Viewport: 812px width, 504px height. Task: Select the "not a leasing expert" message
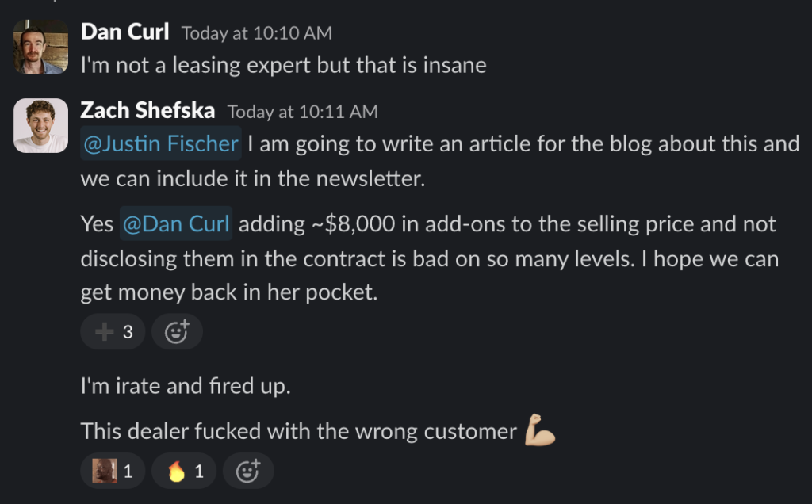pyautogui.click(x=283, y=65)
